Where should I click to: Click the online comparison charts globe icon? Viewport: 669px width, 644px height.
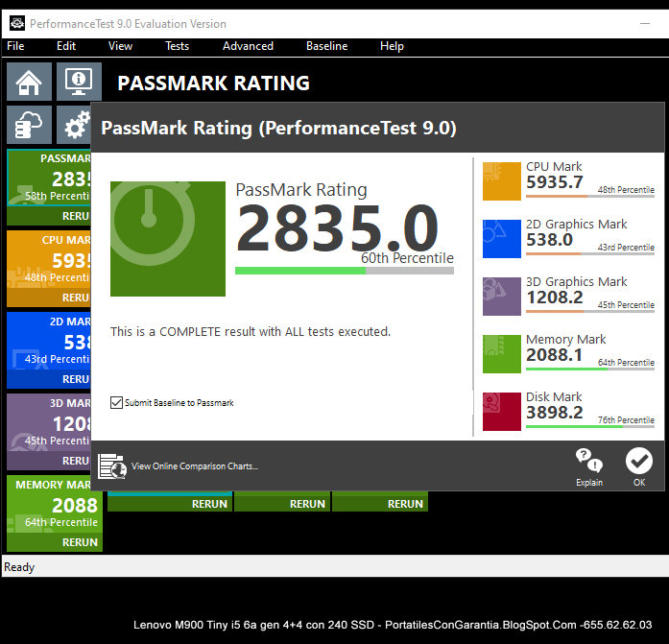click(112, 466)
